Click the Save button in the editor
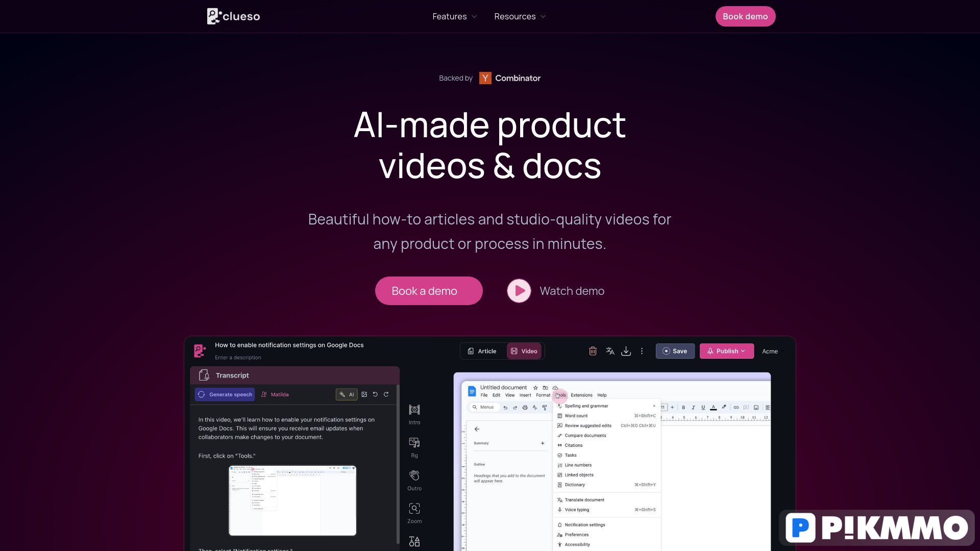The image size is (980, 551). [675, 351]
